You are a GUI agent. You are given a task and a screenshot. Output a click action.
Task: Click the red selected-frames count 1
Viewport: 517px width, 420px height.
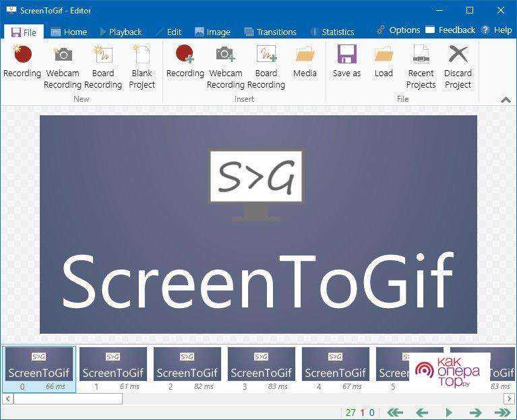363,413
